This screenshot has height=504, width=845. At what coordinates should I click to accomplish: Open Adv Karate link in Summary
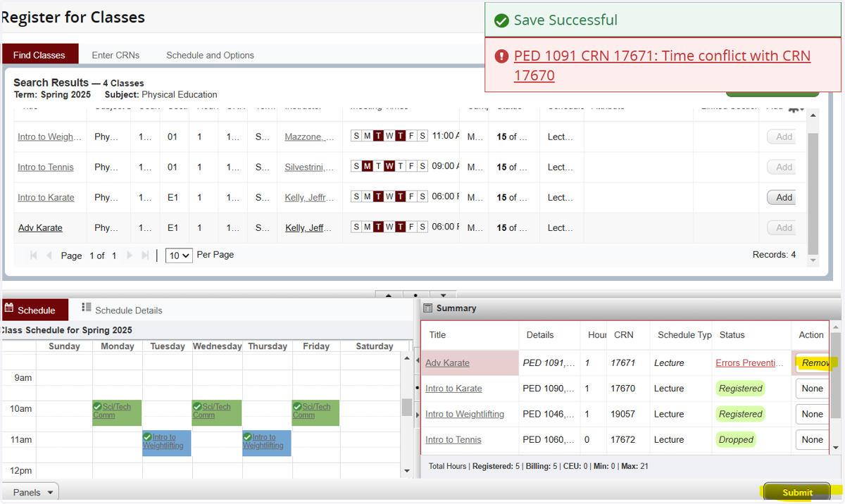pyautogui.click(x=447, y=363)
